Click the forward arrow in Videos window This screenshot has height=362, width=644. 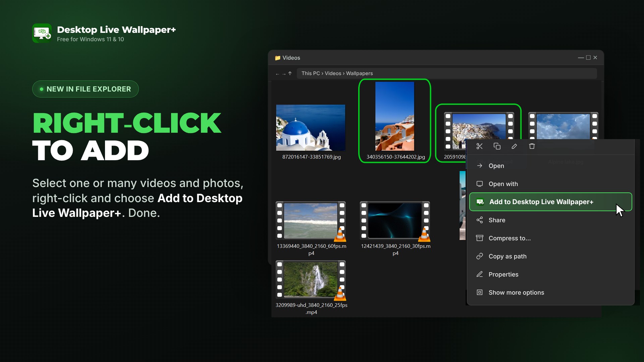[x=284, y=74]
